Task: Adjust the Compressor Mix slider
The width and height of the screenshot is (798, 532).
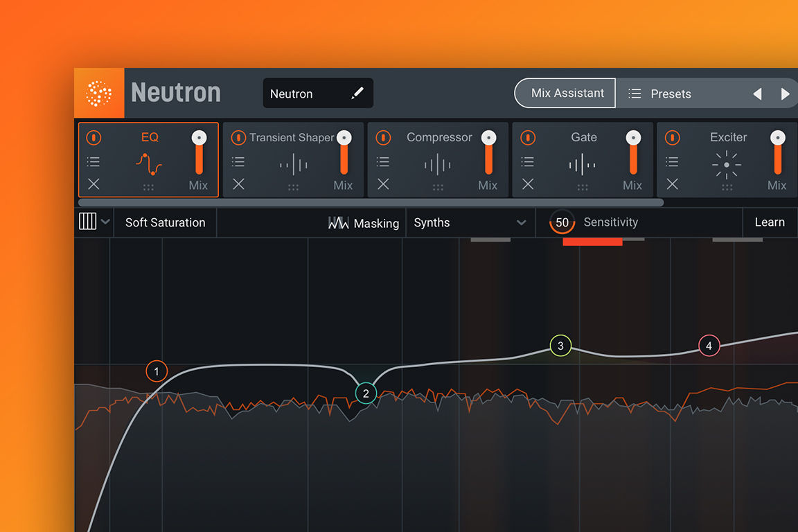Action: (488, 152)
